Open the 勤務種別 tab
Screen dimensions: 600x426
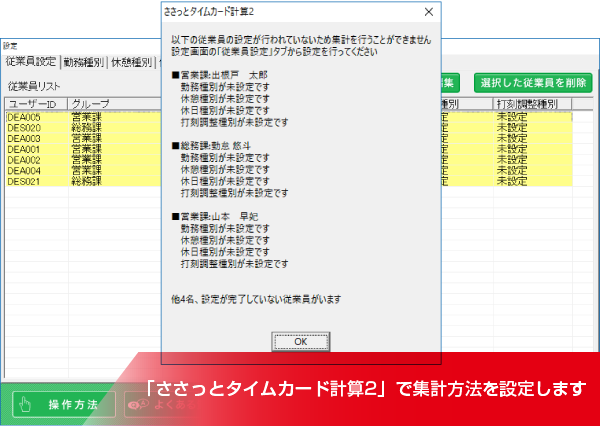(83, 62)
